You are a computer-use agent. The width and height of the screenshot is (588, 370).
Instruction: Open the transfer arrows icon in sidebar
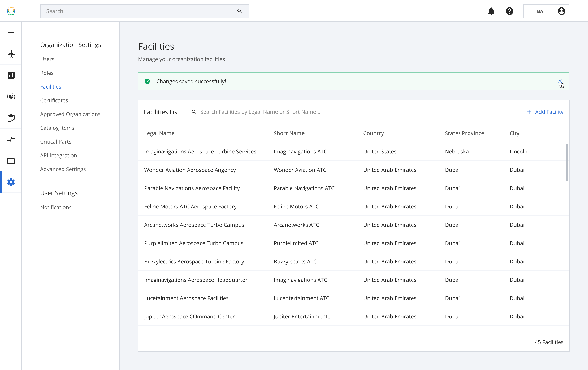tap(11, 139)
